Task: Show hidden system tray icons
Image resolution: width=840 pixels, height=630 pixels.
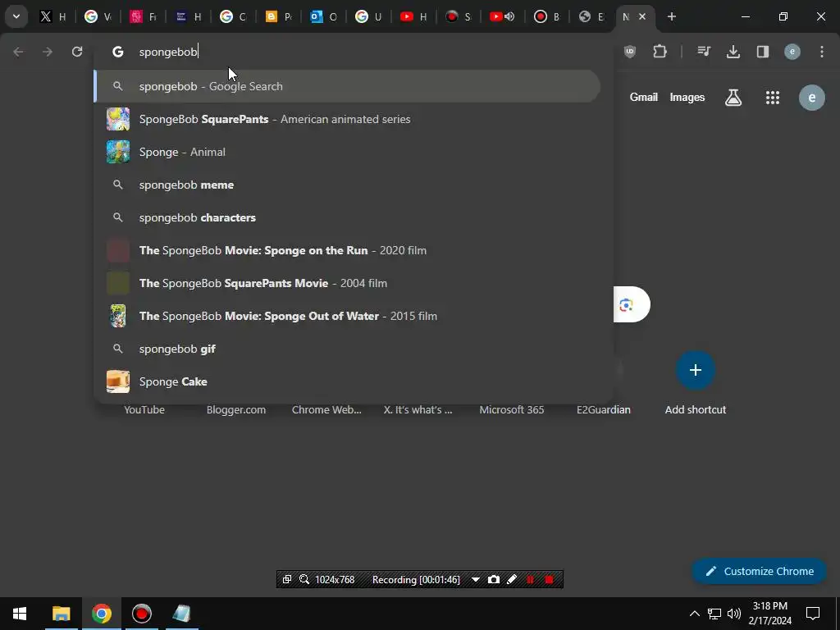Action: 694,614
